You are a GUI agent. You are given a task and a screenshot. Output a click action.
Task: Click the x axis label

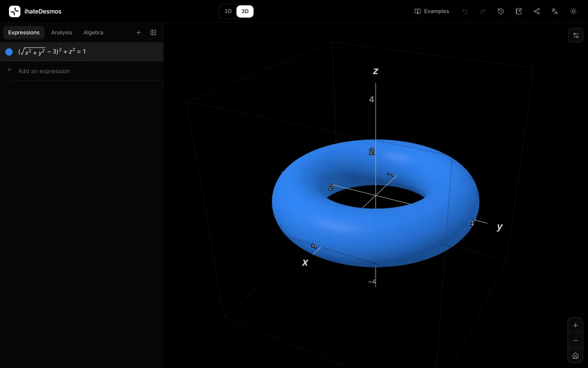[305, 263]
